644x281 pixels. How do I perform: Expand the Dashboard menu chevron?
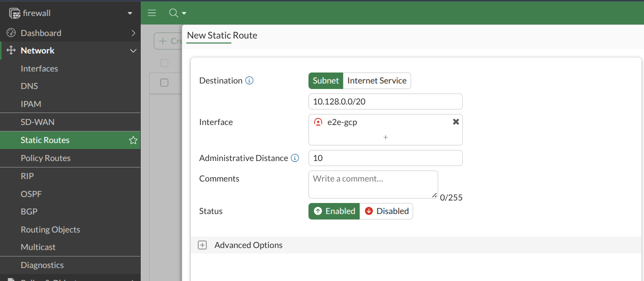tap(133, 33)
